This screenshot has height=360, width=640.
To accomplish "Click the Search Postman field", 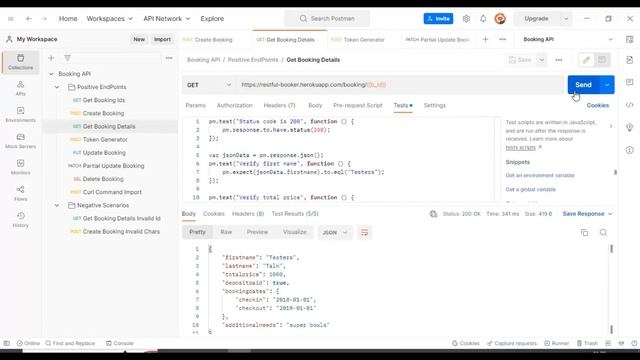I will 327,19.
